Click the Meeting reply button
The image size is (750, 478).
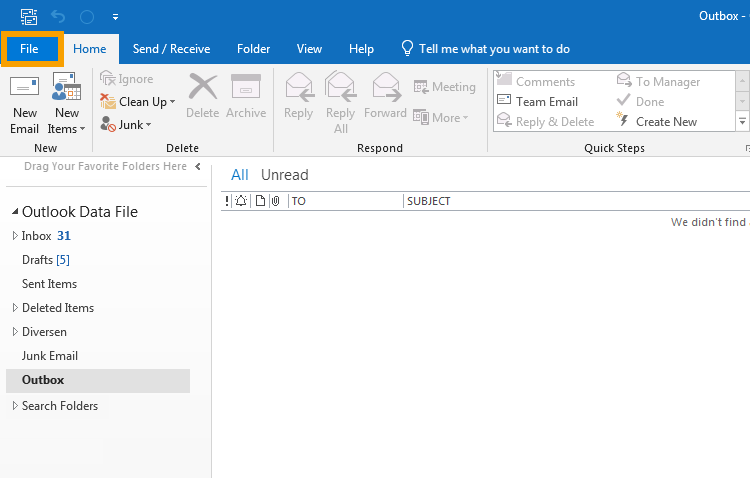click(444, 87)
